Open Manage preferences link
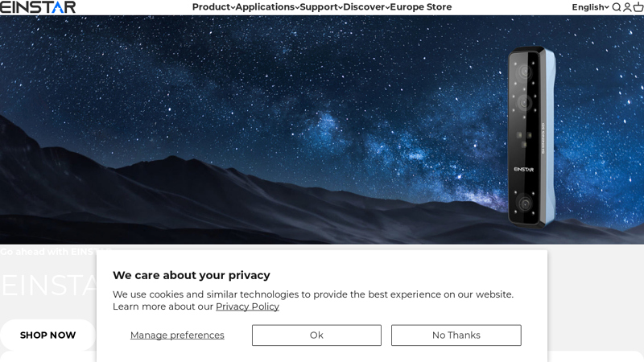The width and height of the screenshot is (644, 362). click(177, 335)
